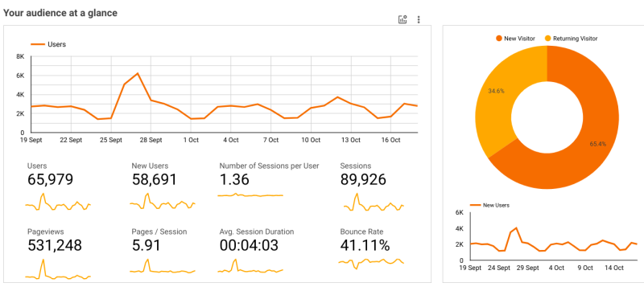Click the 'Bounce Rate' metric label

coord(361,232)
